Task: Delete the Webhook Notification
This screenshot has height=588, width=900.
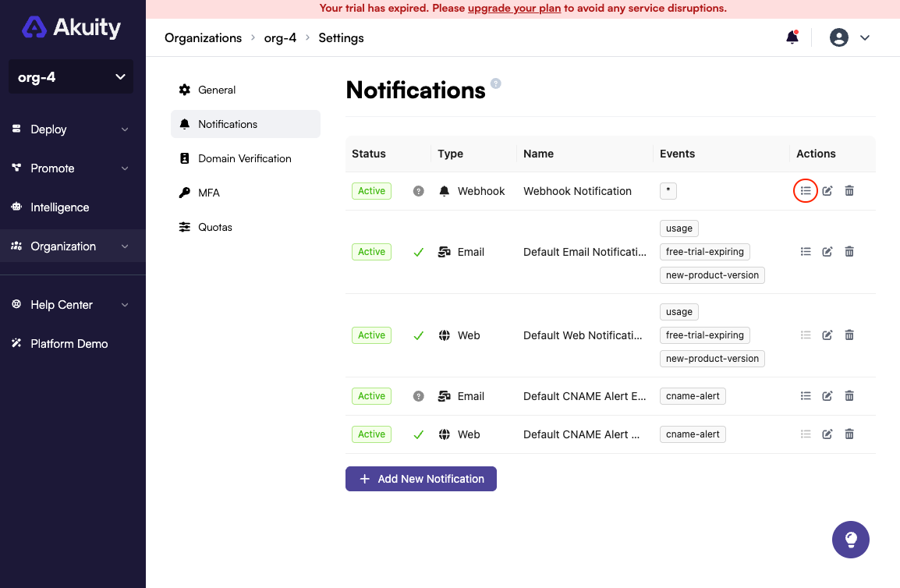Action: point(849,190)
